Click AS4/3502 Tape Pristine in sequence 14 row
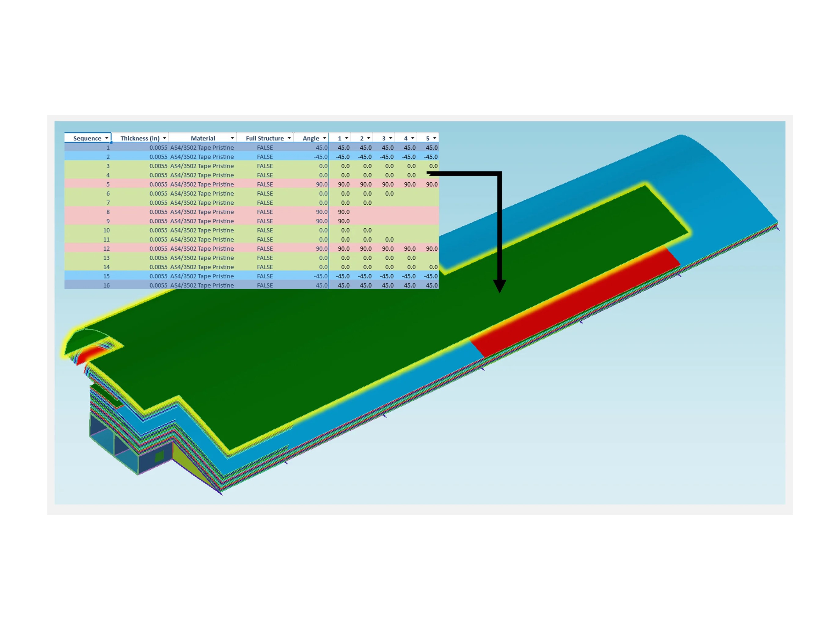This screenshot has height=630, width=840. (x=202, y=267)
